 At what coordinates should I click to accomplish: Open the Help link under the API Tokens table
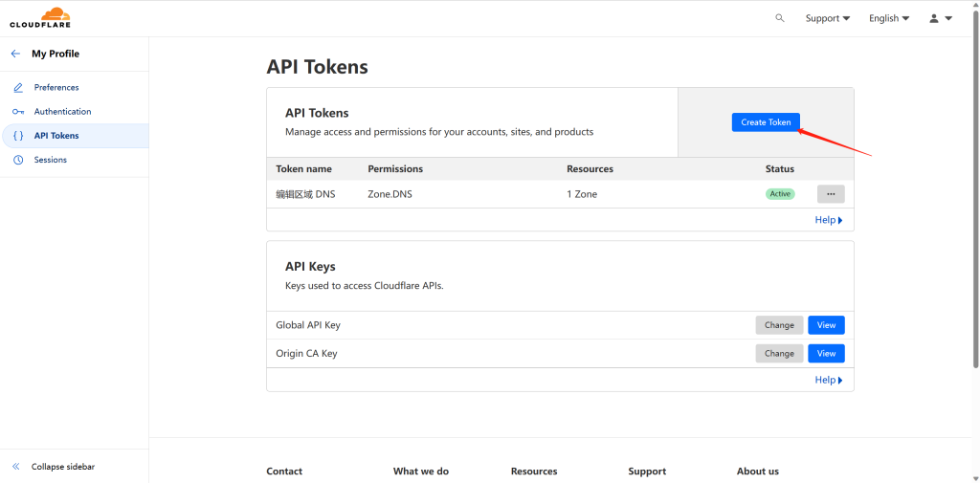(x=829, y=220)
